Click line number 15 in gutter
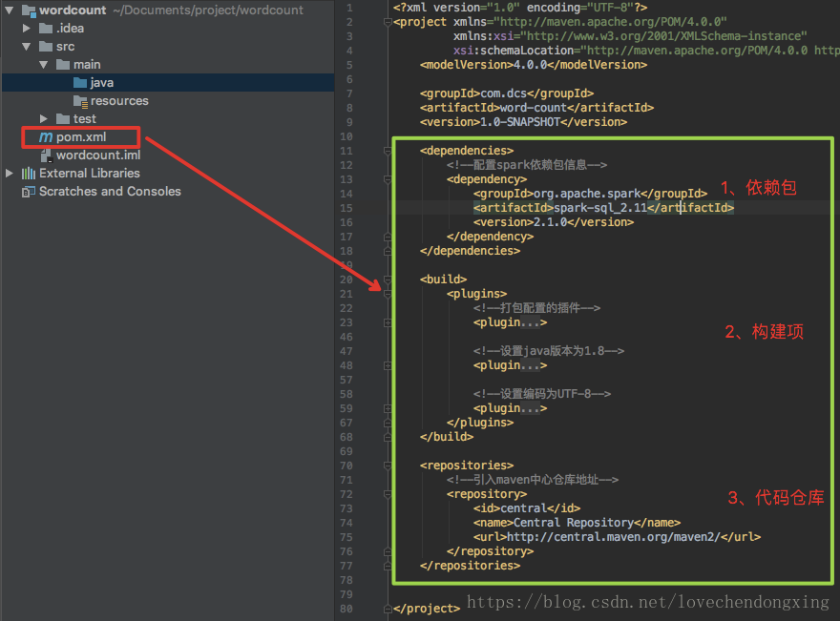840x621 pixels. [x=346, y=208]
